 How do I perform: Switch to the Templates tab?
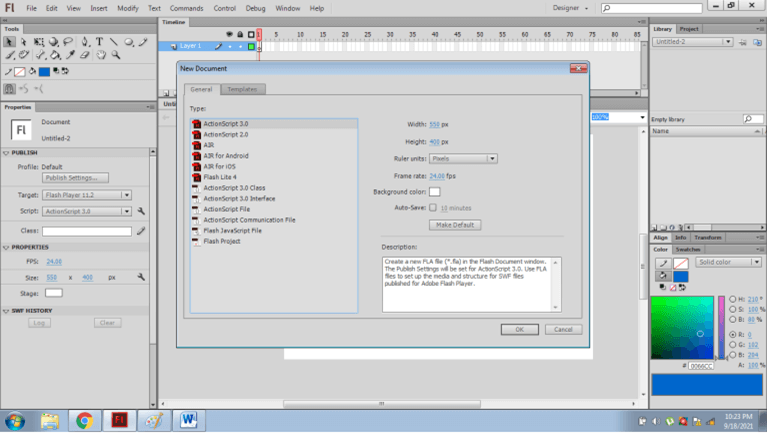click(242, 90)
